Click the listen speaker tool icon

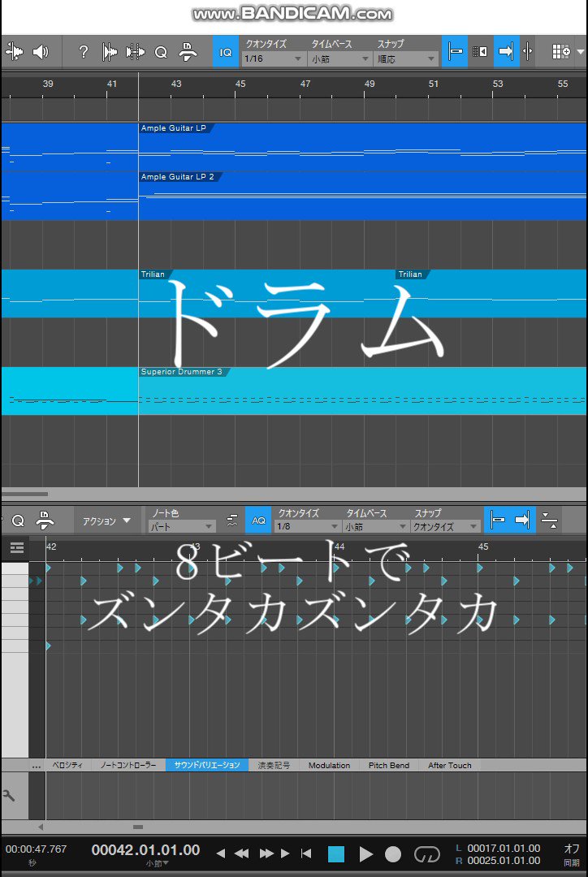click(x=41, y=52)
